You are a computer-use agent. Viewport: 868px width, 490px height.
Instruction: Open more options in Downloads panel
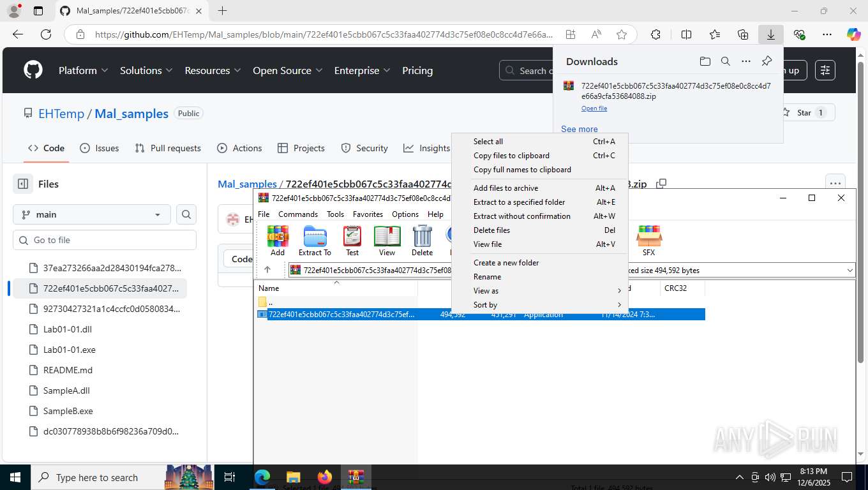745,61
